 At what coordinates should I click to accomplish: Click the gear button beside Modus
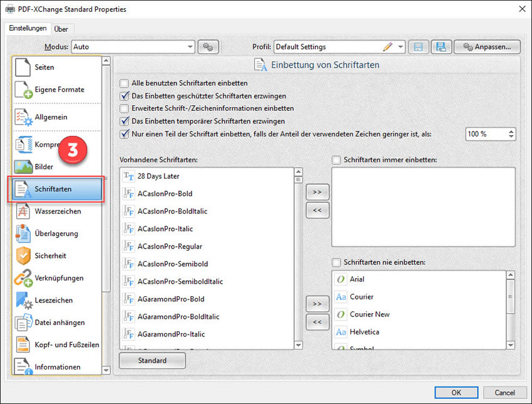(208, 47)
